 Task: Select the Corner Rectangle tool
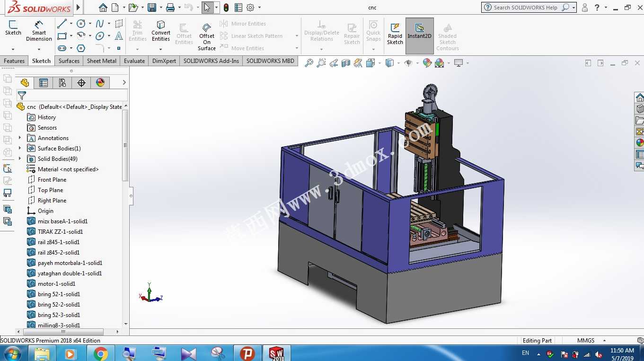tap(62, 36)
